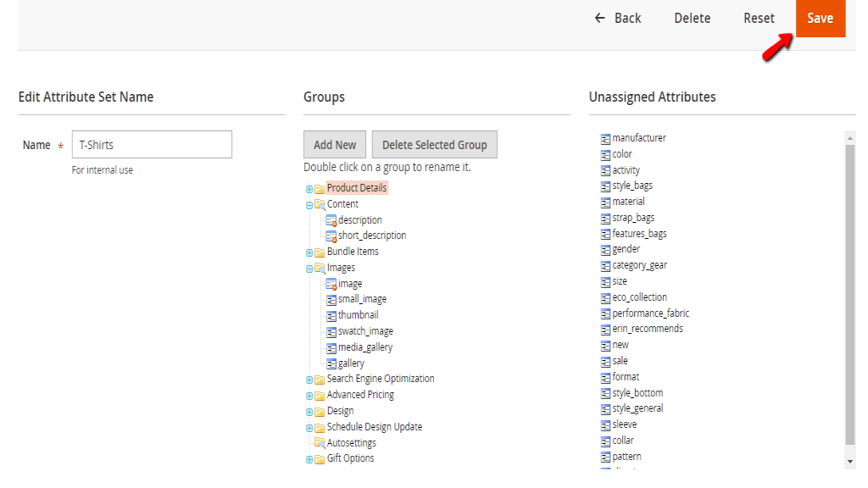Viewport: 868px width, 488px height.
Task: Collapse the Images group
Action: point(309,269)
